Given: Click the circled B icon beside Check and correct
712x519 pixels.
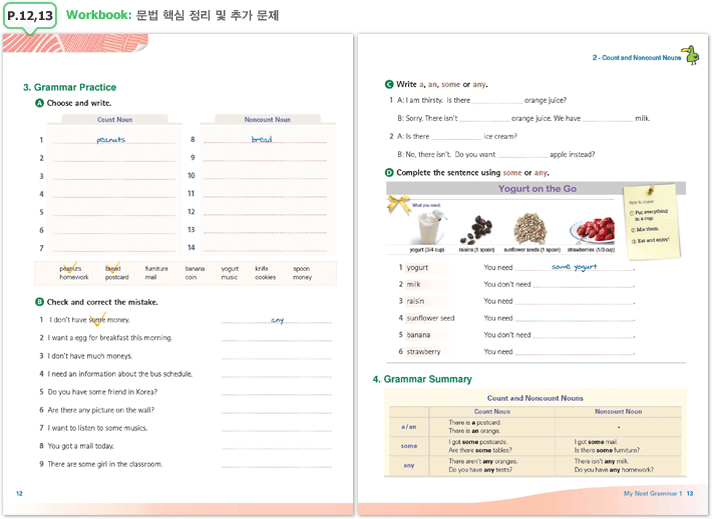Looking at the screenshot, I should (40, 302).
